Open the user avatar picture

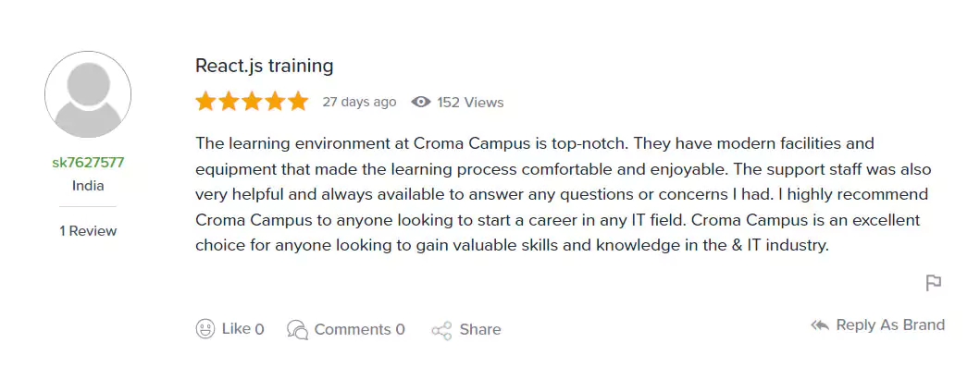[x=88, y=94]
